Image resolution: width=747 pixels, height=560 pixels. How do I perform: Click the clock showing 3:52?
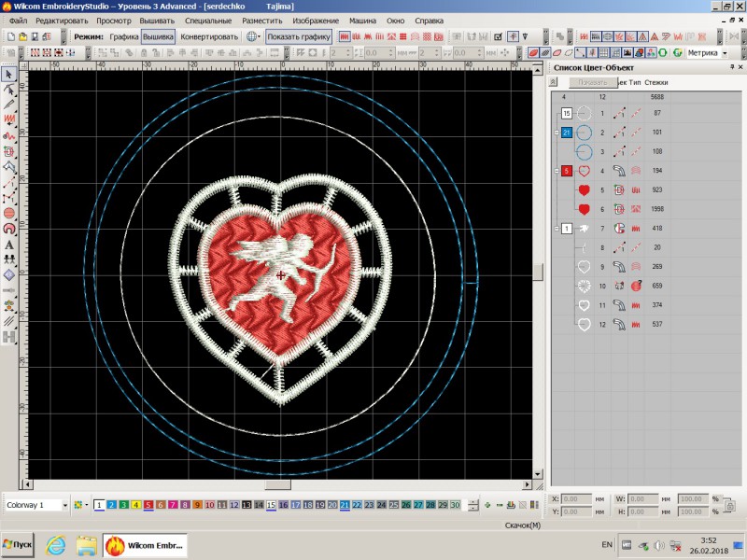(708, 540)
